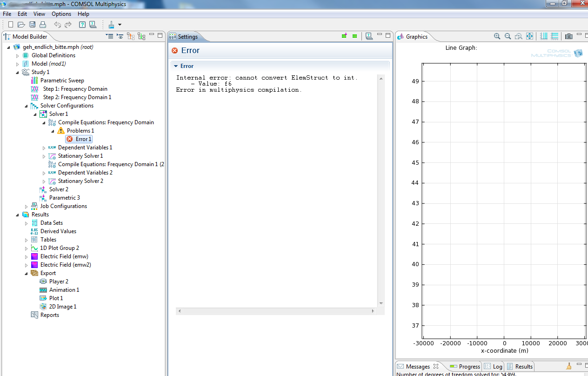Select the Model Builder tab

click(26, 36)
